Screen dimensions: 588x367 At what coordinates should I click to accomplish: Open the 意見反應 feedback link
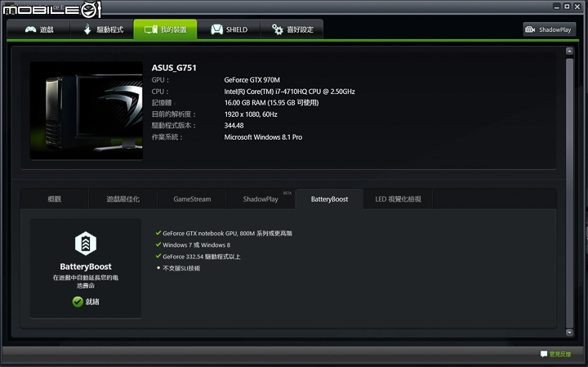pyautogui.click(x=560, y=354)
